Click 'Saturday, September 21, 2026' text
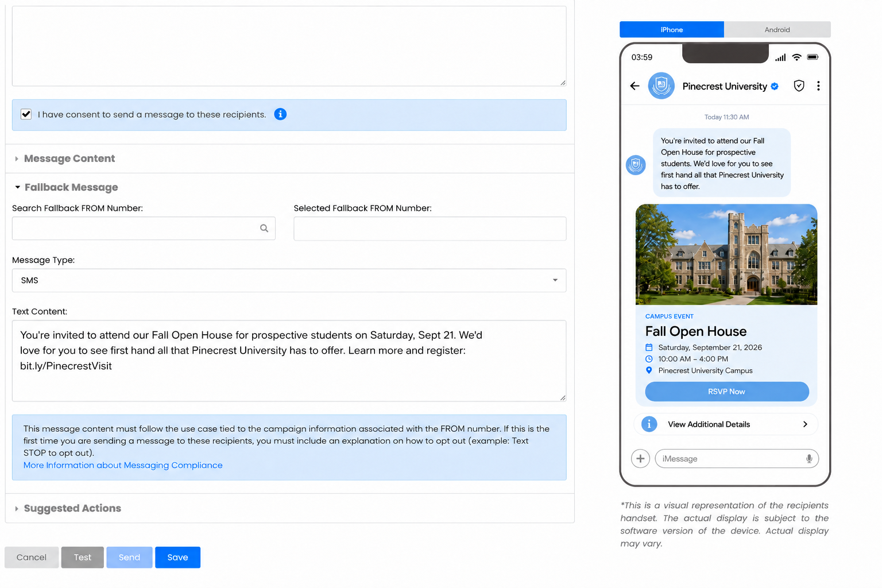This screenshot has height=588, width=882. coord(710,347)
